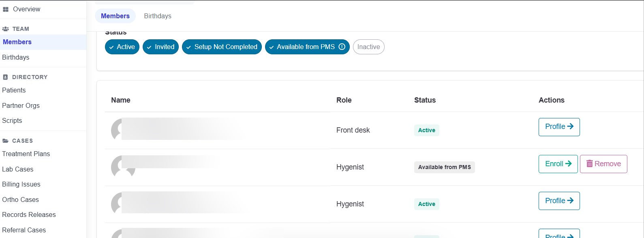Click the Actions column header
Screen dimensions: 644x238
tap(551, 100)
